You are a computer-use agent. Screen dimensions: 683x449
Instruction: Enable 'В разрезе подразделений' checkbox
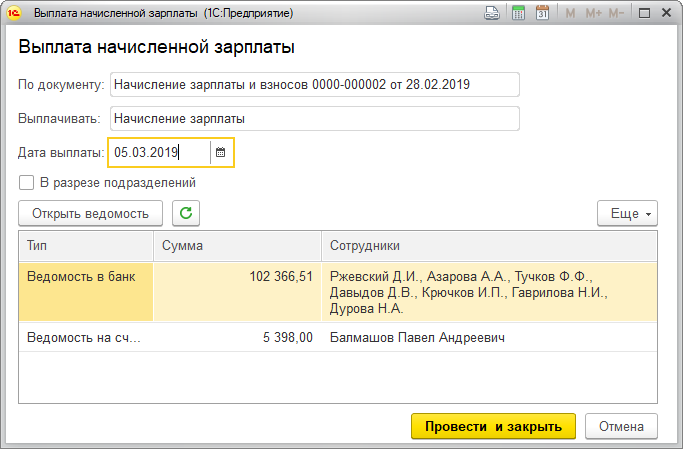(26, 183)
